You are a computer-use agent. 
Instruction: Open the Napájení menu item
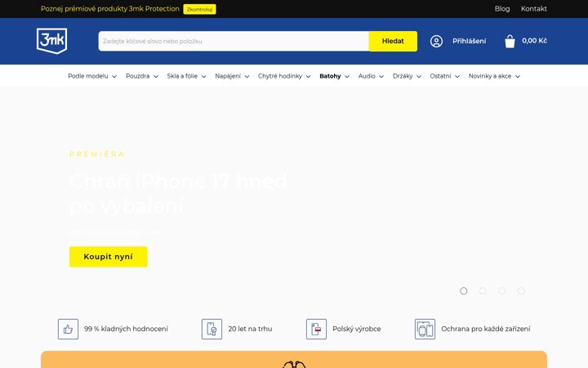(x=228, y=76)
